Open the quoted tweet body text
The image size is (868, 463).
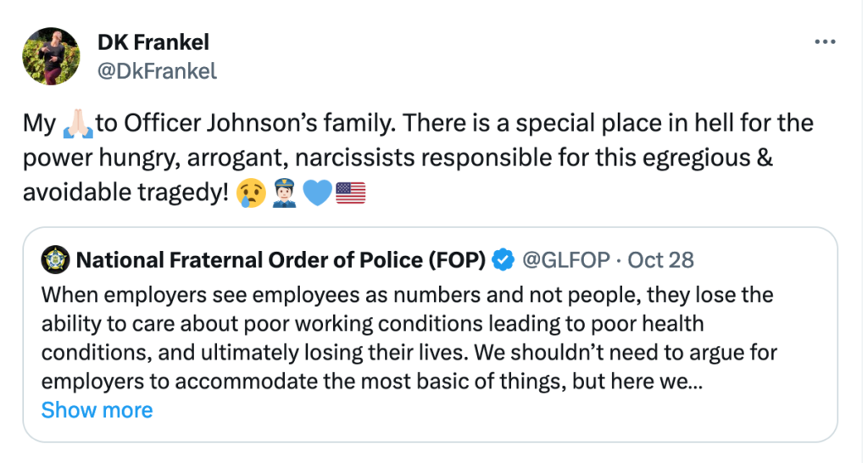[x=407, y=337]
